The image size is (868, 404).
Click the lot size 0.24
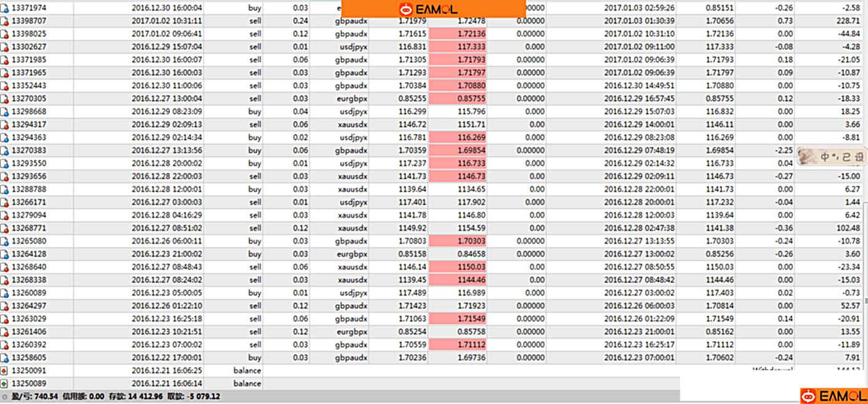300,21
